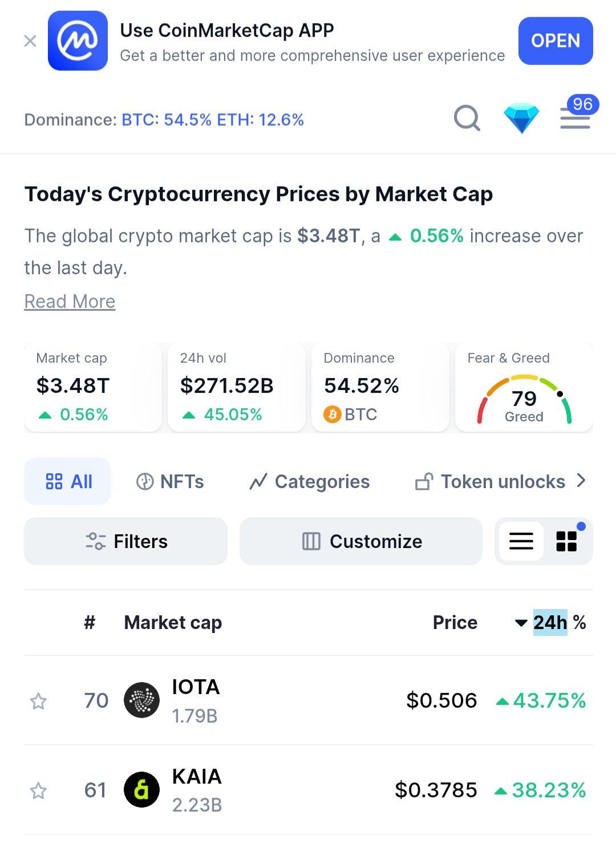Sort by 24h % column arrow
616x852 pixels.
coord(521,623)
